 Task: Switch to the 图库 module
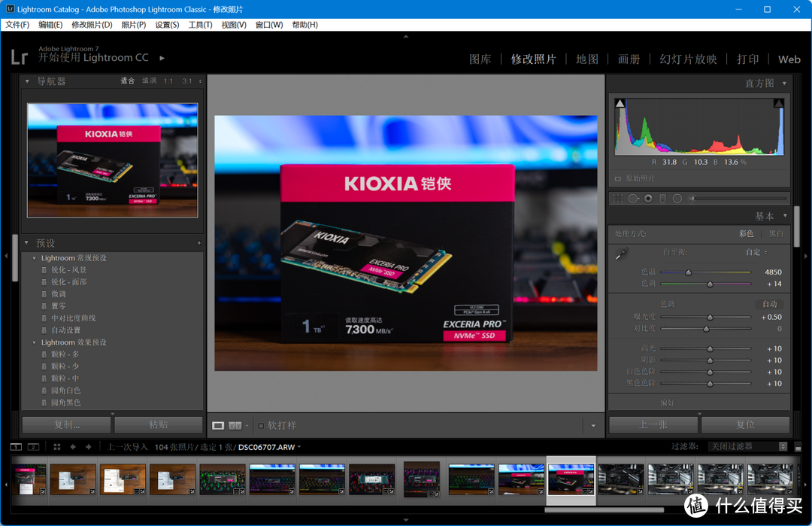pos(480,59)
